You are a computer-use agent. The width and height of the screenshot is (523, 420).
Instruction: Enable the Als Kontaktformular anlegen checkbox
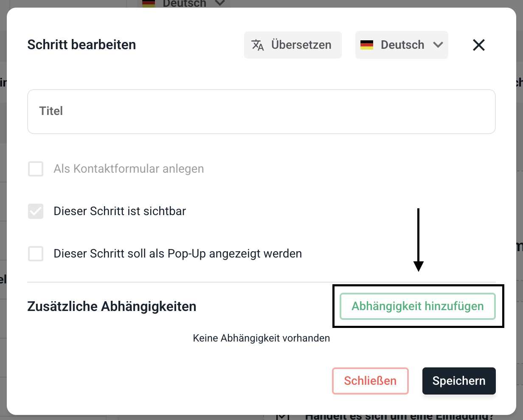pos(36,169)
